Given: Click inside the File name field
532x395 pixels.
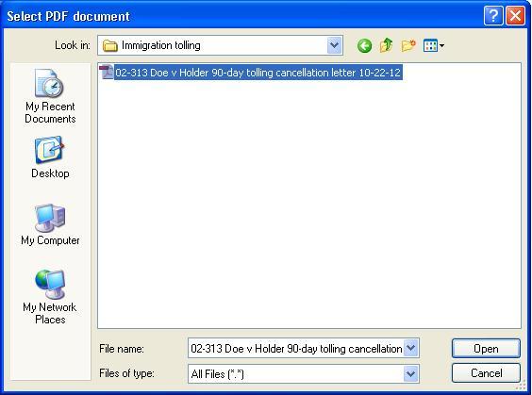Looking at the screenshot, I should coord(296,348).
